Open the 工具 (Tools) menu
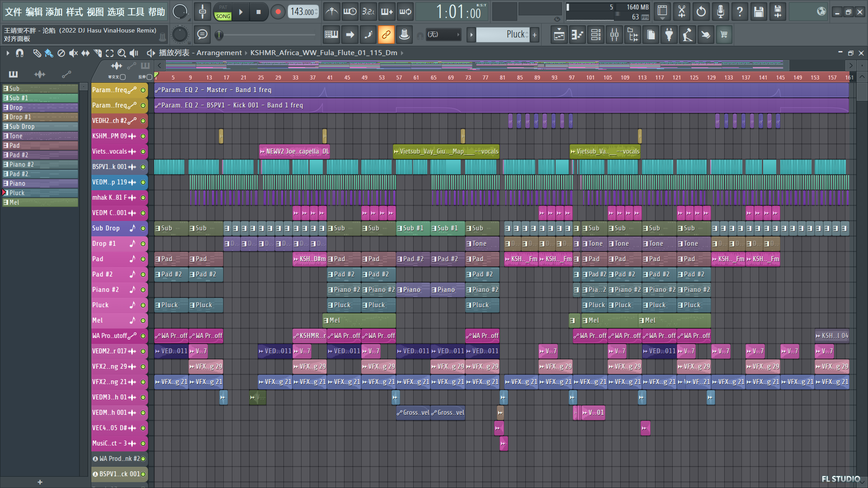 pyautogui.click(x=136, y=12)
